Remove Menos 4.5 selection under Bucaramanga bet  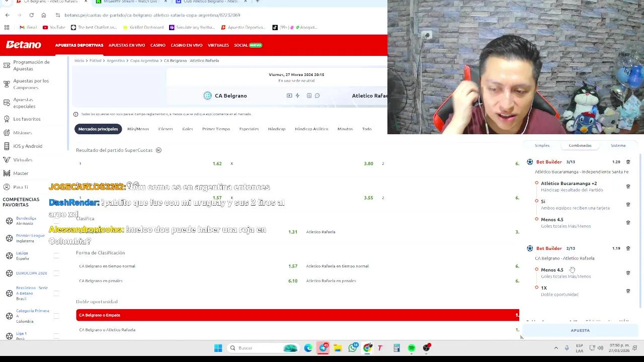pyautogui.click(x=628, y=223)
